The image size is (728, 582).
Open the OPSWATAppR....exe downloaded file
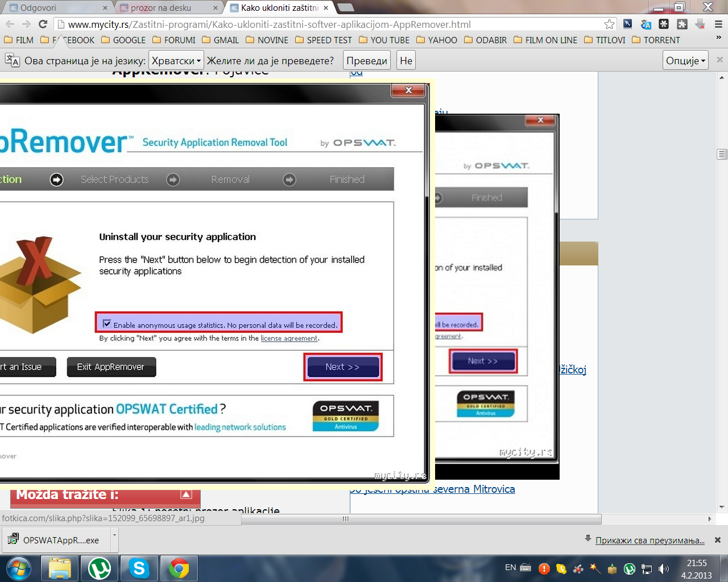(56, 540)
